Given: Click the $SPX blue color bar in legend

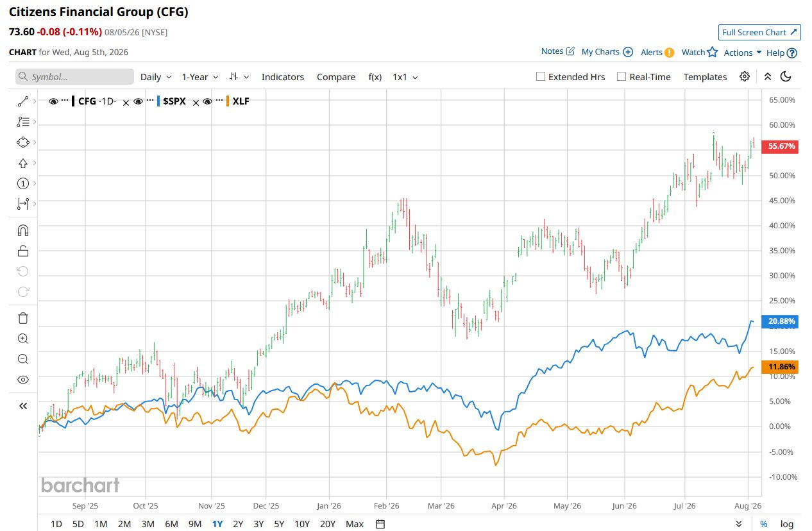Looking at the screenshot, I should click(x=158, y=101).
